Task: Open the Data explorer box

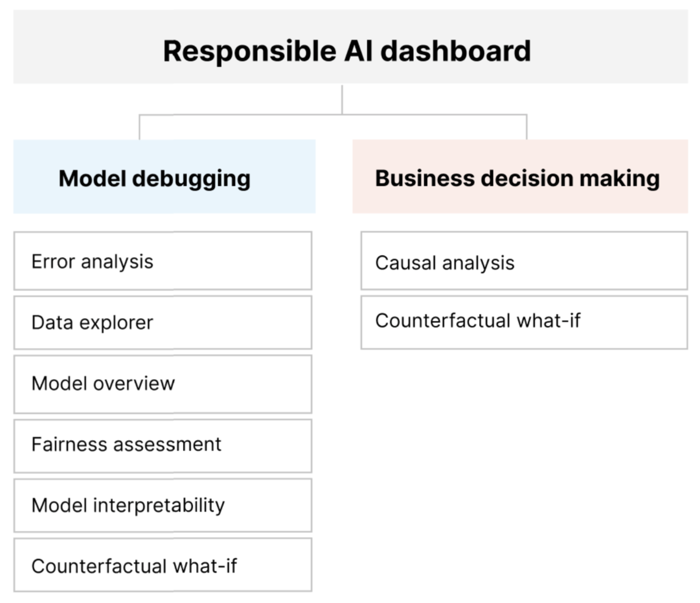Action: coord(163,323)
